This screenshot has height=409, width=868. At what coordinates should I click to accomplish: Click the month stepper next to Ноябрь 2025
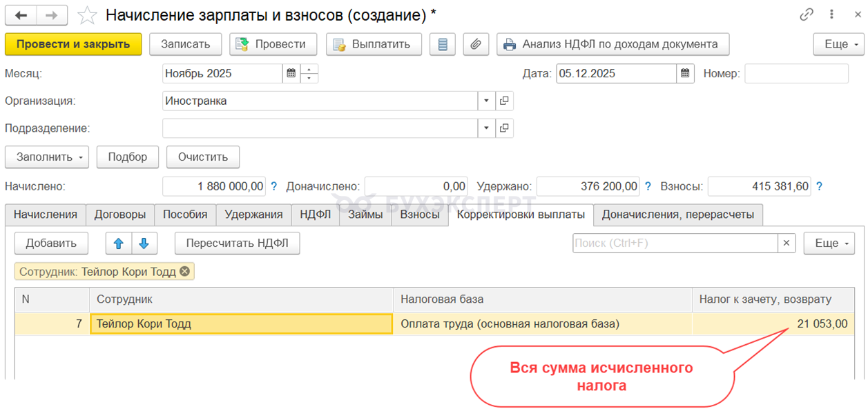tap(310, 73)
